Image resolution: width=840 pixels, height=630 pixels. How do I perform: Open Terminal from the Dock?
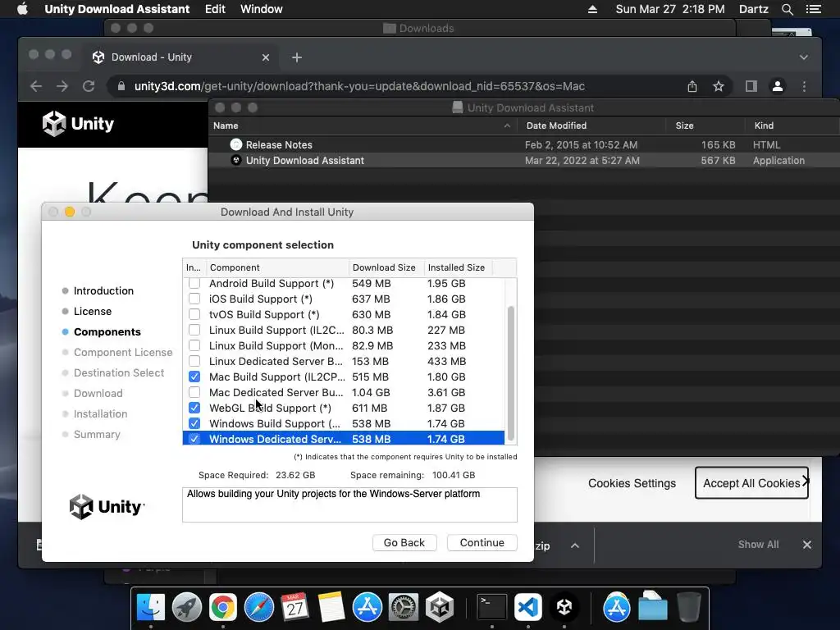492,608
